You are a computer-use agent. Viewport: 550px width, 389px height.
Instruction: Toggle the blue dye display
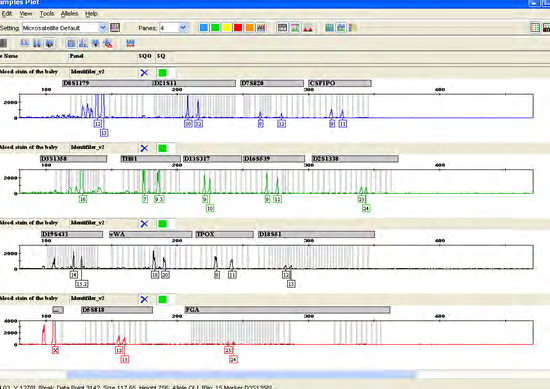tap(203, 27)
